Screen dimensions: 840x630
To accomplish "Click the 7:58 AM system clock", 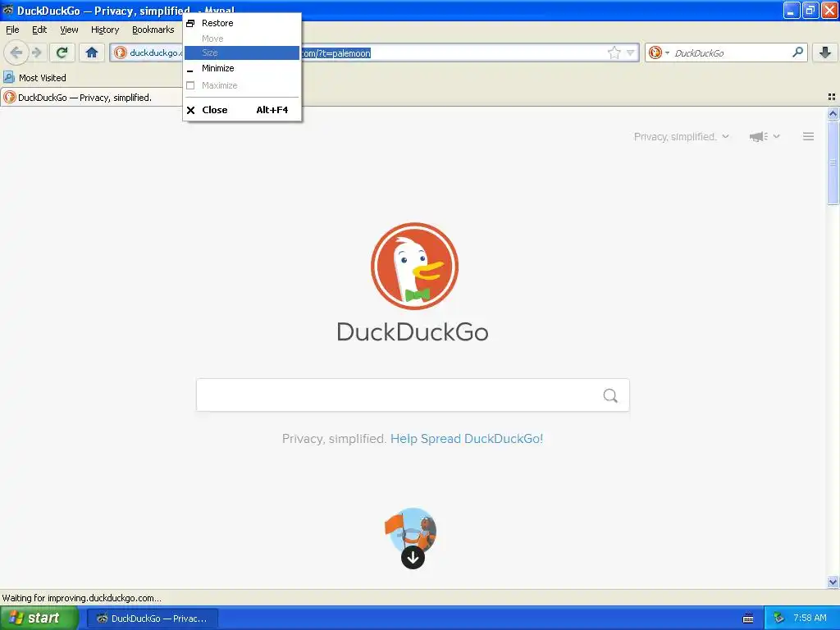I will click(810, 619).
